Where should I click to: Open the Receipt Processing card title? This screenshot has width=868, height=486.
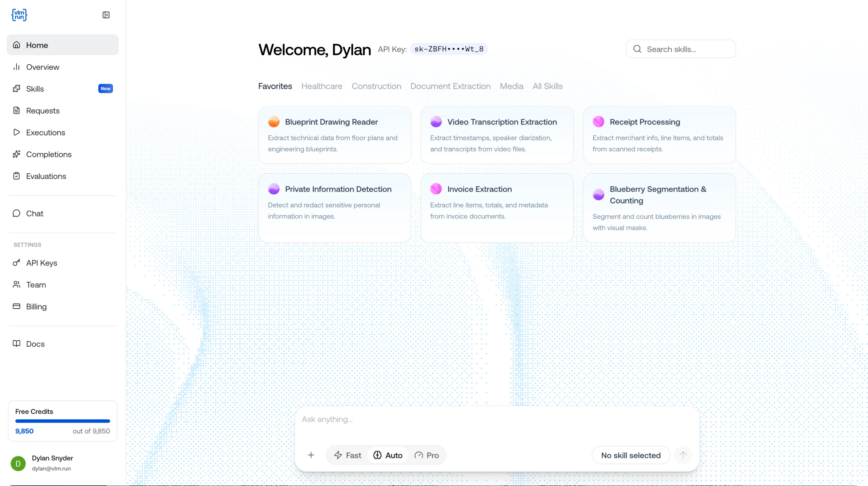645,122
